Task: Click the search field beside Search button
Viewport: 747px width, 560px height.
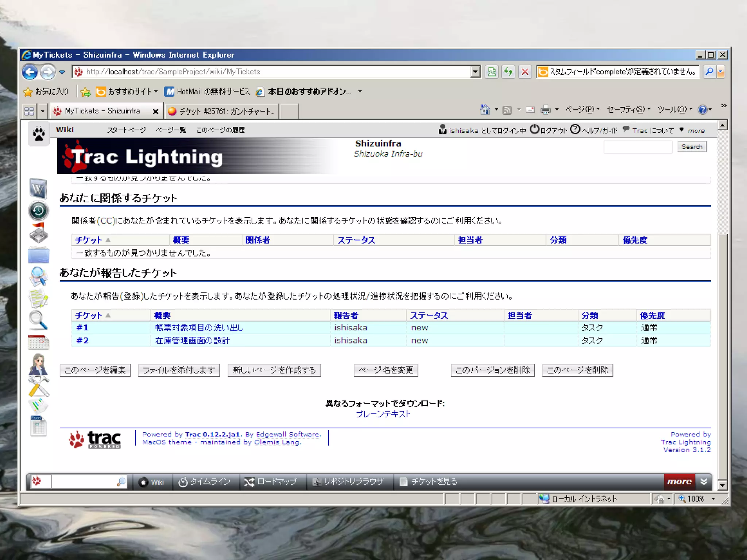Action: pyautogui.click(x=638, y=147)
